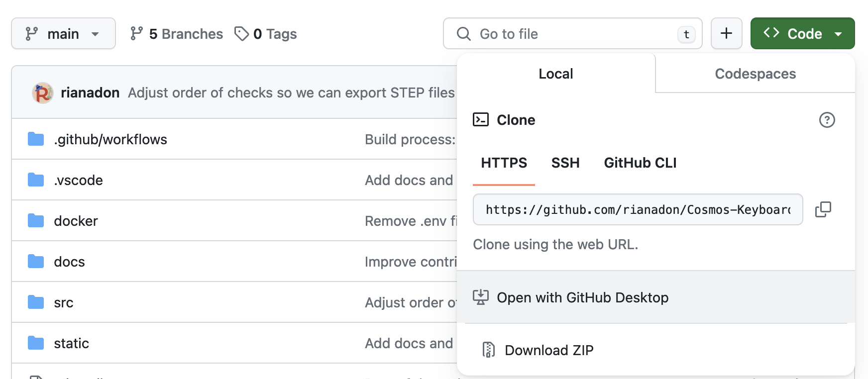Click the rianadon user avatar
This screenshot has height=379, width=868.
point(43,93)
